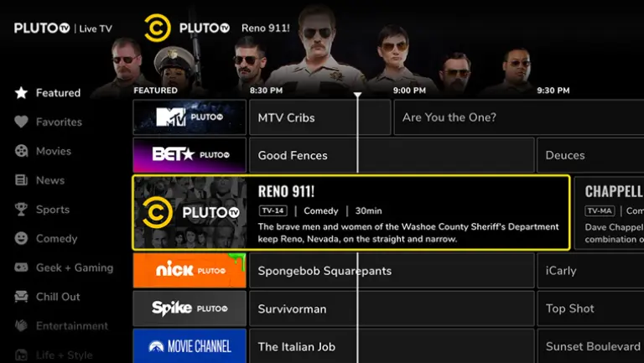Select the MTV Cribs program
This screenshot has width=644, height=363.
tap(320, 117)
